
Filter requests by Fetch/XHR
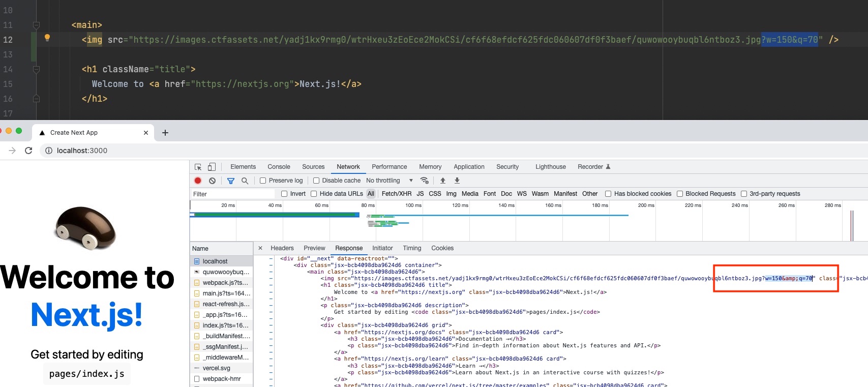tap(397, 194)
